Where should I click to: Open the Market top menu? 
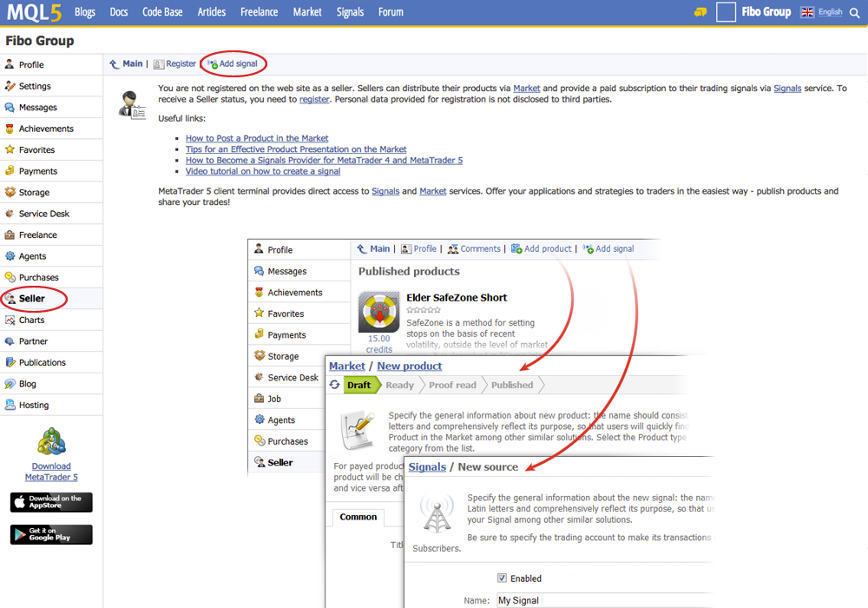click(x=307, y=11)
